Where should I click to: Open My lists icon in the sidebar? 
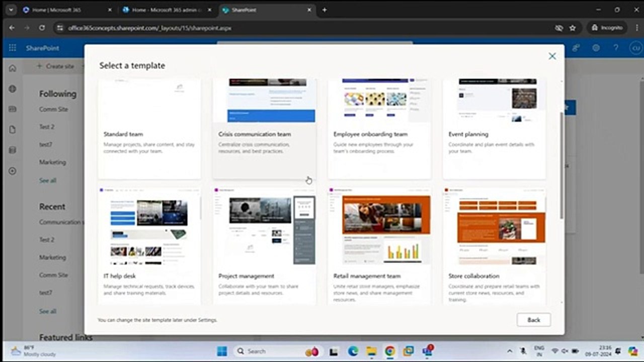13,150
